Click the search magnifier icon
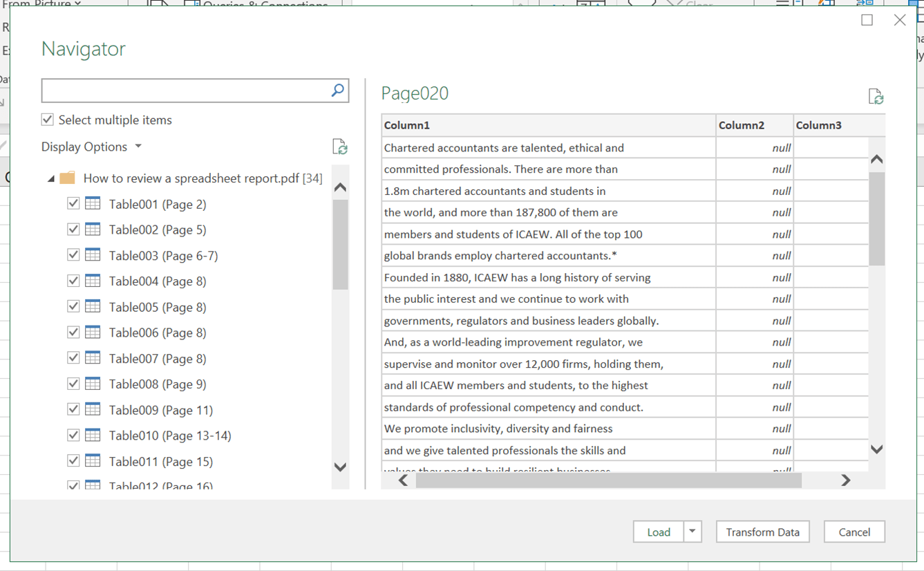This screenshot has width=924, height=571. point(337,91)
